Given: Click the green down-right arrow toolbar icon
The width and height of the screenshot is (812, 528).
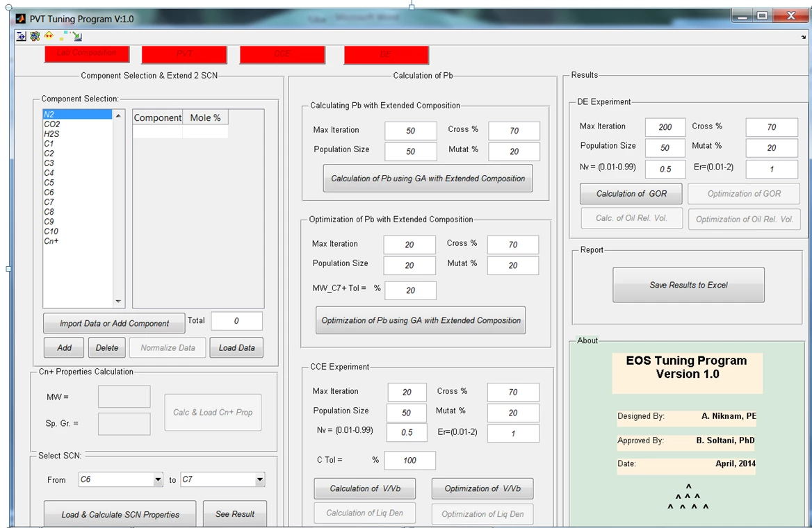Looking at the screenshot, I should pos(76,37).
